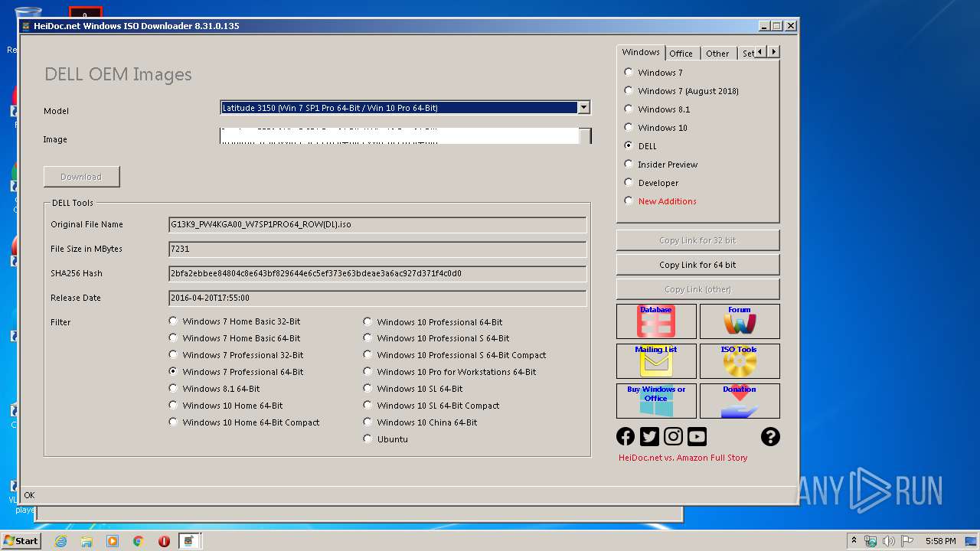Image resolution: width=980 pixels, height=551 pixels.
Task: Filter by Windows 10 Home 64-Bit Compact
Action: [173, 422]
